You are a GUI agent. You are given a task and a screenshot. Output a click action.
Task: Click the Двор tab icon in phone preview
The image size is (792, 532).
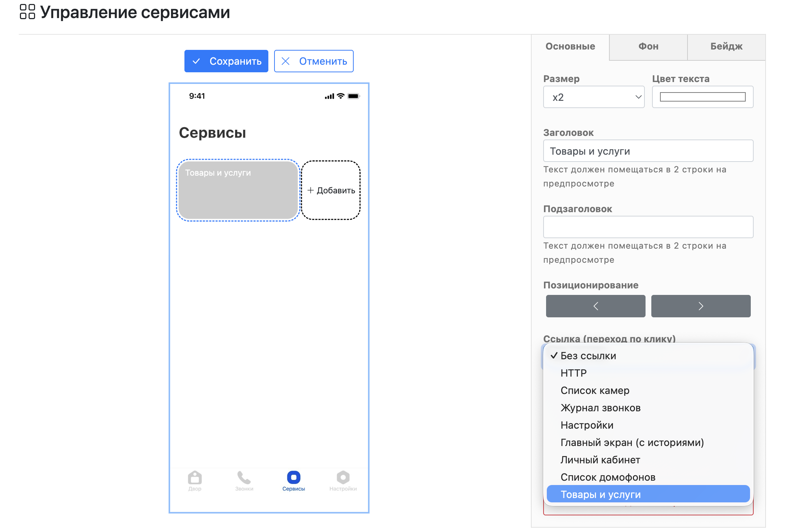(195, 477)
